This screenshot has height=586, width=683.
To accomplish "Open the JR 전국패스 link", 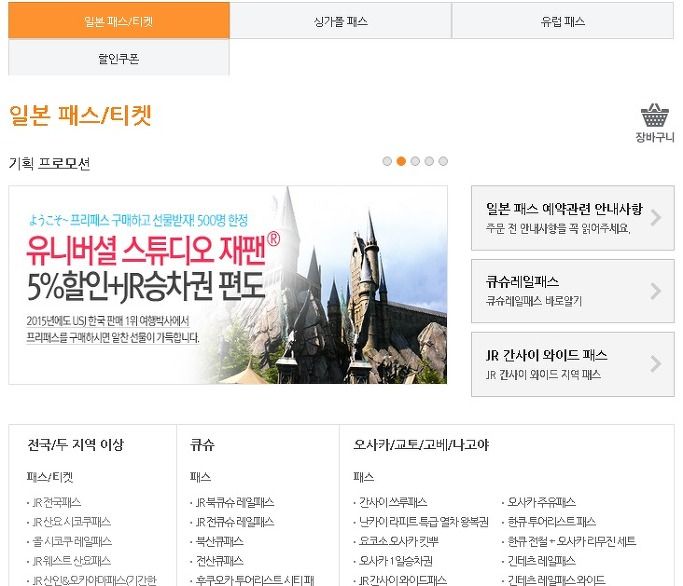I will pos(57,502).
